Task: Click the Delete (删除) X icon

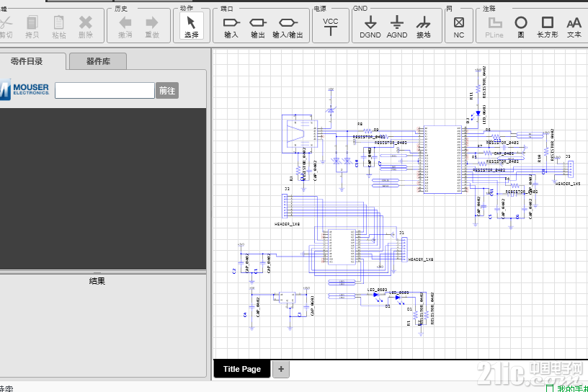Action: tap(86, 27)
